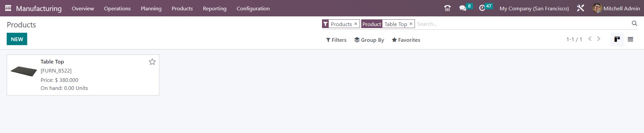The width and height of the screenshot is (644, 133).
Task: Click the search magnifier icon
Action: coord(634,23)
